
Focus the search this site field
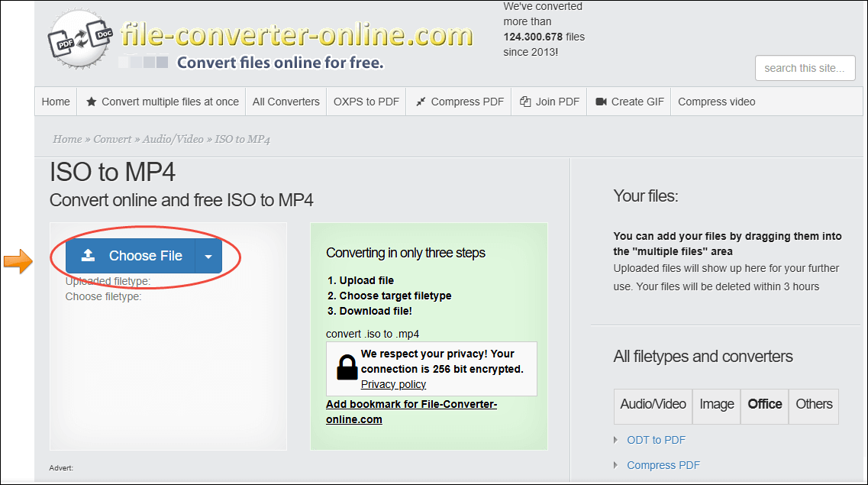click(805, 68)
